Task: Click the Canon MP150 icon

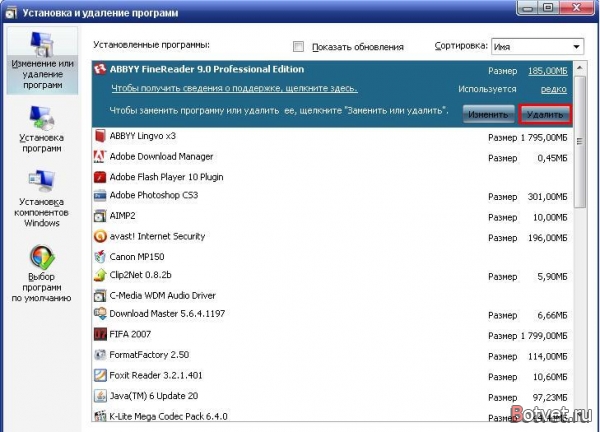Action: (x=100, y=257)
